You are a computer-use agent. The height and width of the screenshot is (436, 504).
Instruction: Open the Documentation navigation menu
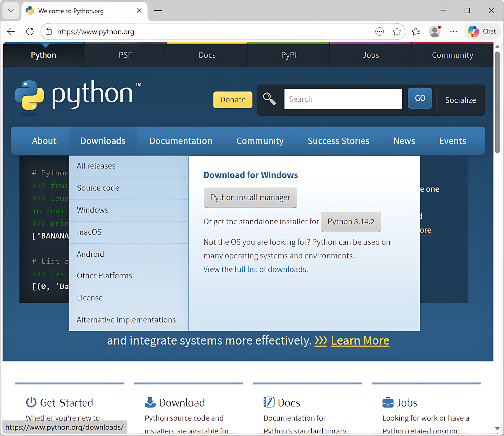[181, 141]
